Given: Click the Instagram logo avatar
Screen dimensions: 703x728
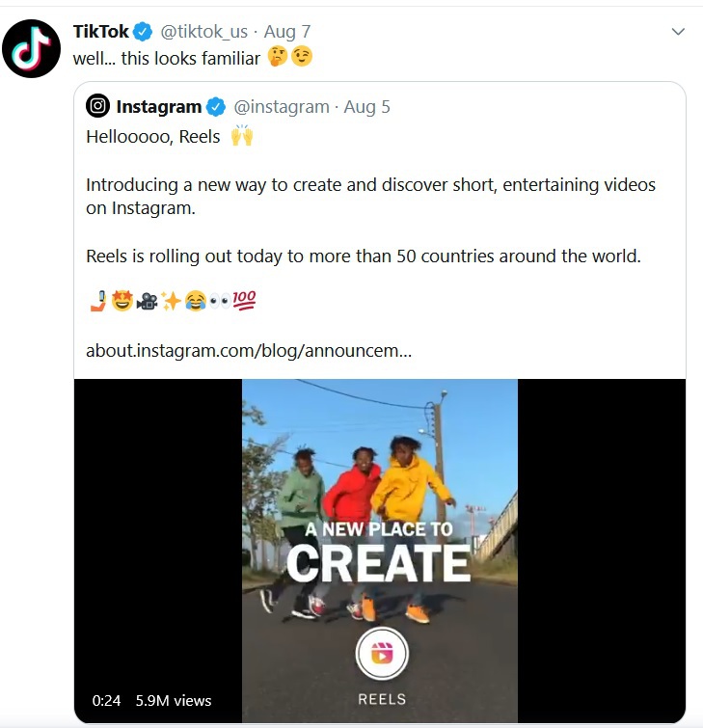Looking at the screenshot, I should tap(97, 106).
